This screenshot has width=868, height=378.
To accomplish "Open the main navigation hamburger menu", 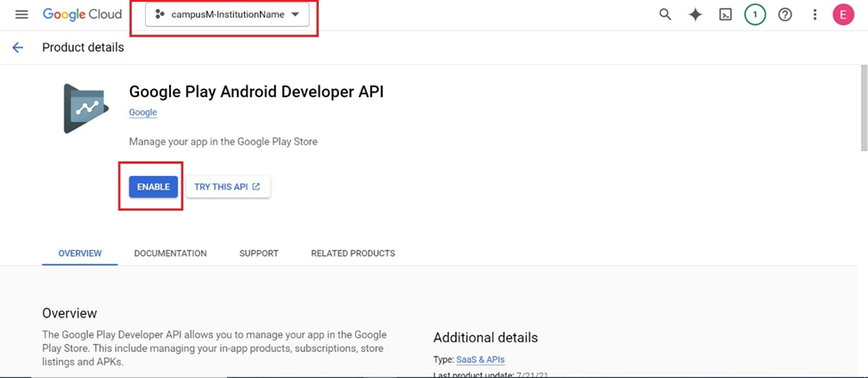I will [21, 15].
